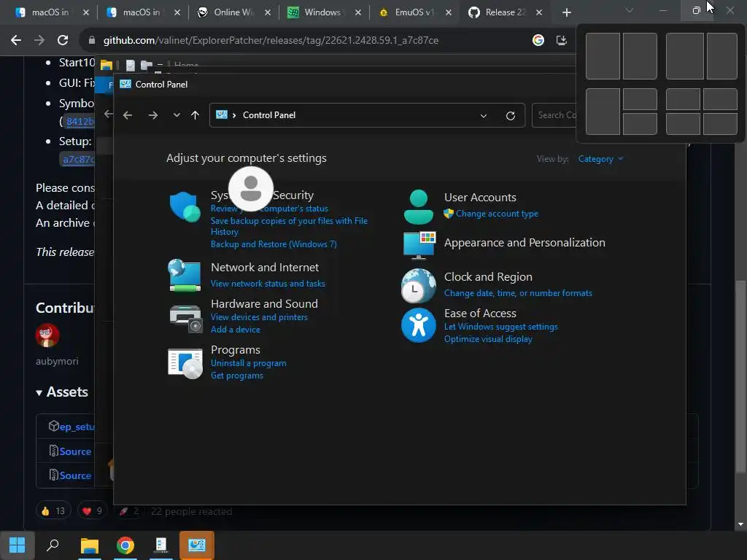Snap window to left half layout
The width and height of the screenshot is (747, 560).
tap(603, 56)
